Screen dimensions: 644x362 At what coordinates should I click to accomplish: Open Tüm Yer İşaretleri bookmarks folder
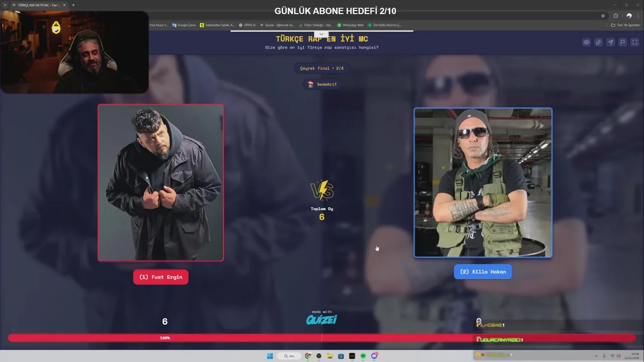tap(625, 25)
